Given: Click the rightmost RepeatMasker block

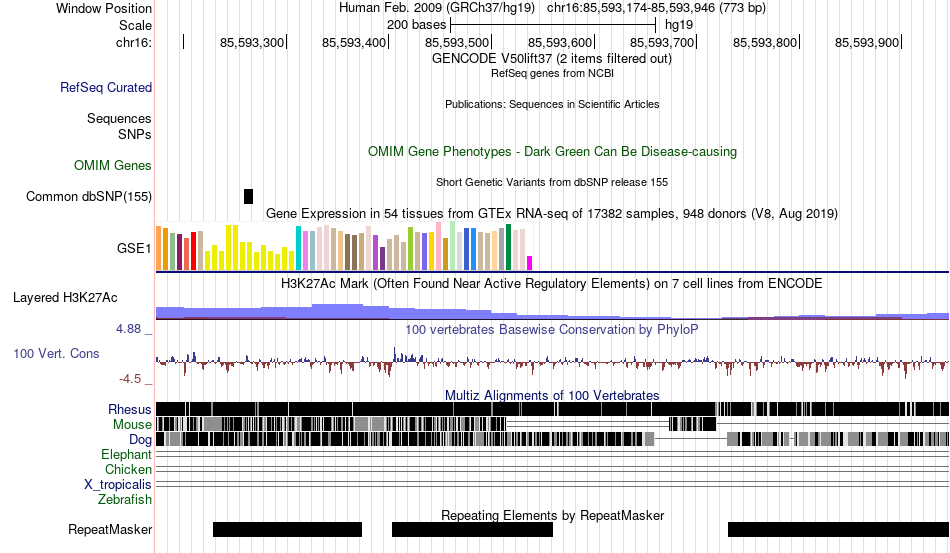Looking at the screenshot, I should click(x=839, y=529).
